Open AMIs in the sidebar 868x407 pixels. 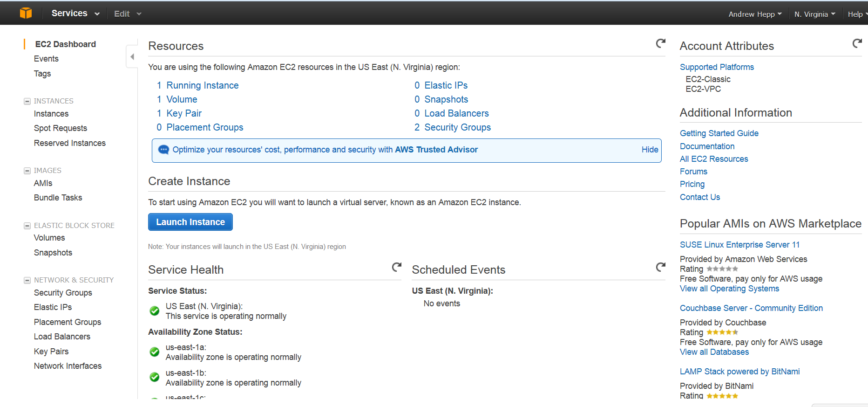tap(43, 183)
